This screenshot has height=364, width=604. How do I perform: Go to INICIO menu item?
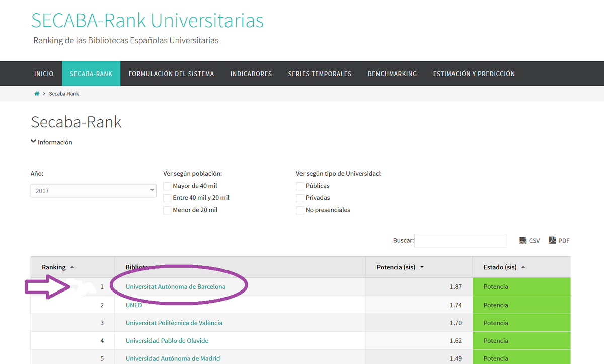[44, 74]
